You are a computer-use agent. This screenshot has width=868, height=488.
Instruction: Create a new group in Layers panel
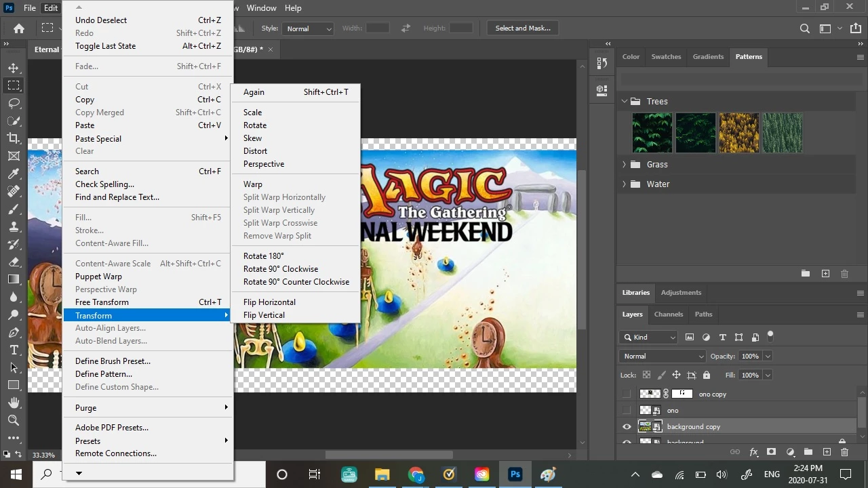click(808, 452)
